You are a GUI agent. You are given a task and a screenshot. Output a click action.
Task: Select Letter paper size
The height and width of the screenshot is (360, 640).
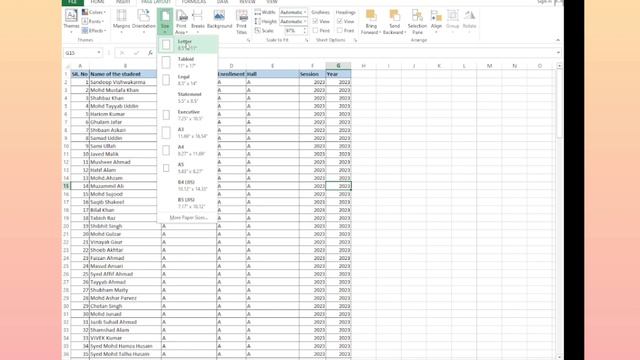pos(187,44)
